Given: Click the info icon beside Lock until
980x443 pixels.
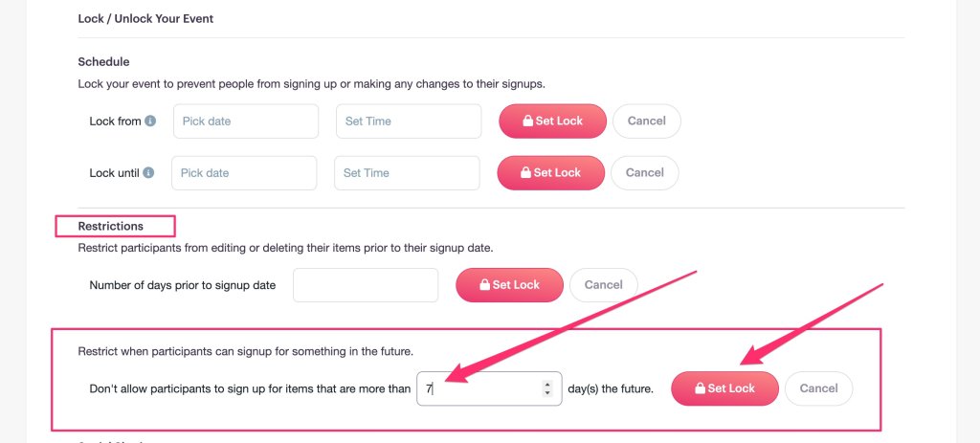Looking at the screenshot, I should (148, 173).
